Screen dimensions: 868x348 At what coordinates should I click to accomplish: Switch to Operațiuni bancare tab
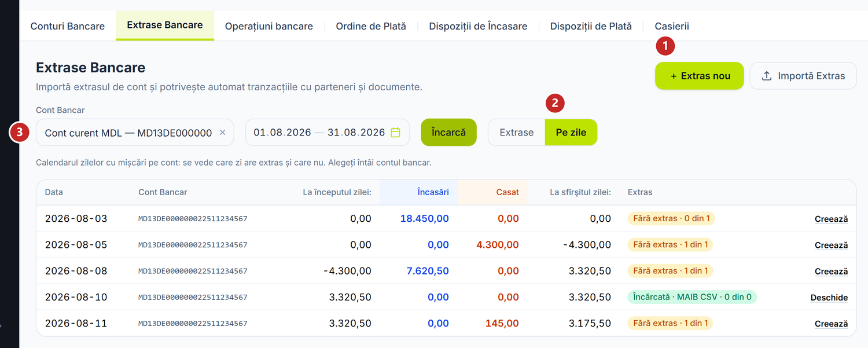tap(269, 26)
